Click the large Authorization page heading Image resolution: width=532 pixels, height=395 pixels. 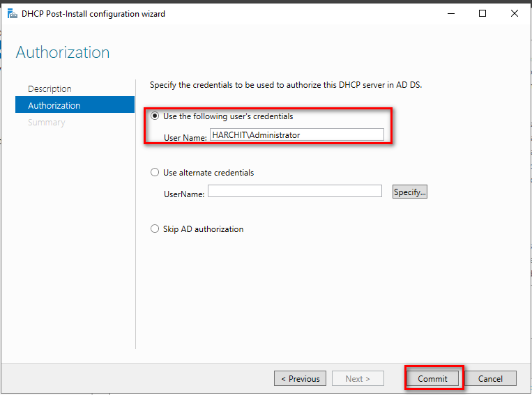coord(63,52)
